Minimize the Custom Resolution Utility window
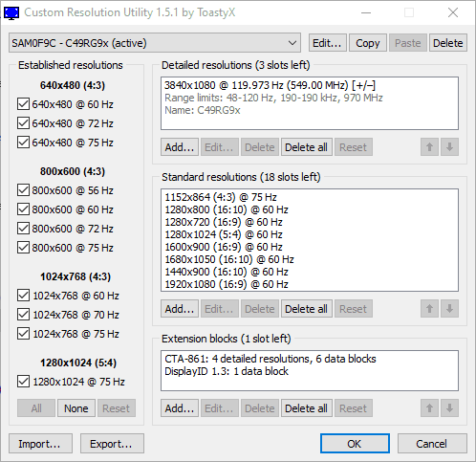 coord(366,12)
